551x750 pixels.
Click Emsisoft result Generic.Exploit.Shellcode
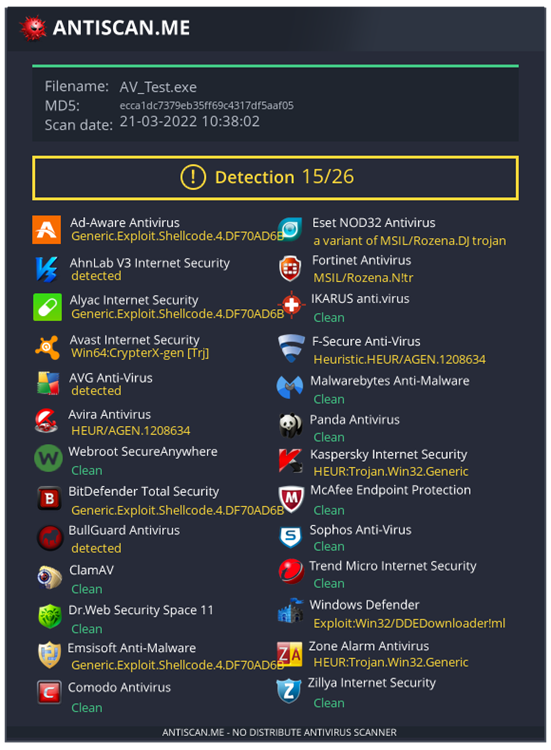point(177,665)
